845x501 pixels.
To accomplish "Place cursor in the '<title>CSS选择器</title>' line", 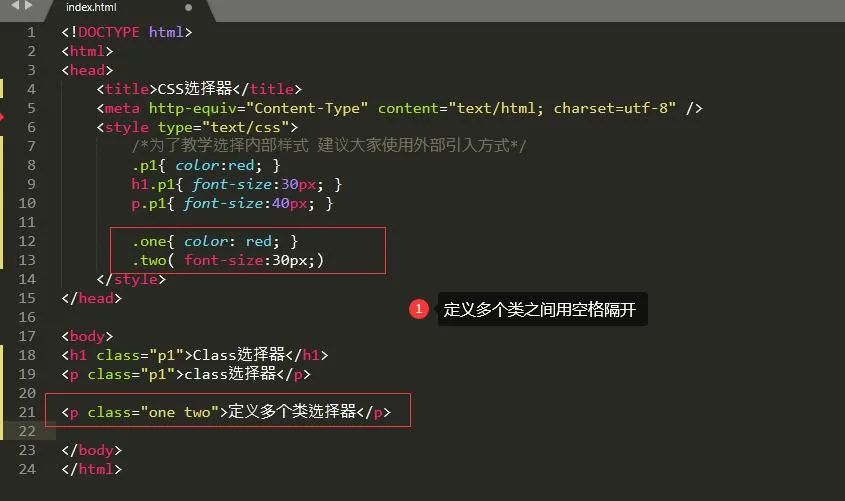I will coord(199,89).
